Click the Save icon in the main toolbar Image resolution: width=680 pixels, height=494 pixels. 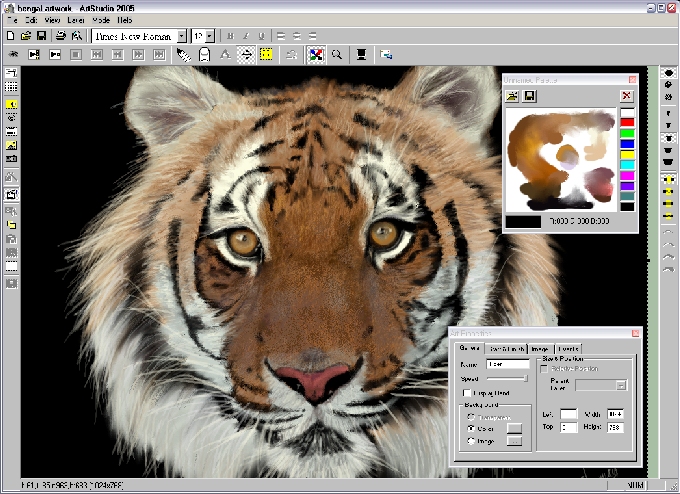[41, 36]
